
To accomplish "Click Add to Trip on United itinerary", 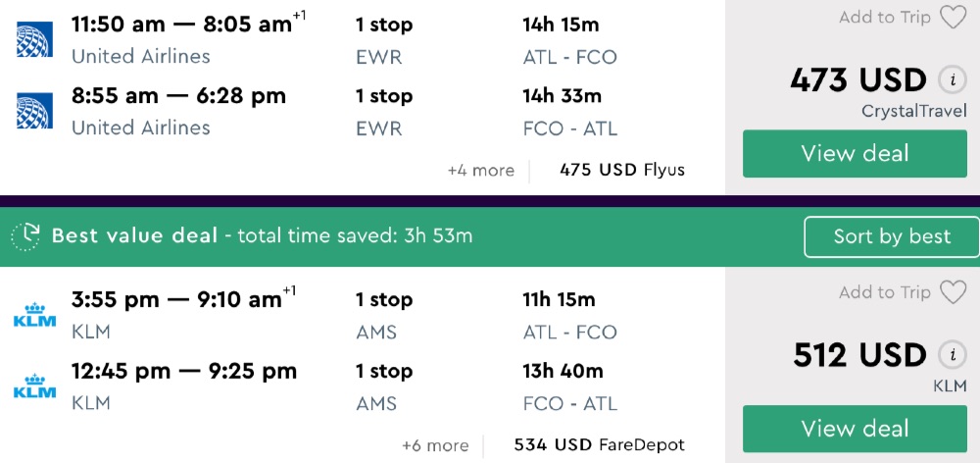I will (884, 18).
